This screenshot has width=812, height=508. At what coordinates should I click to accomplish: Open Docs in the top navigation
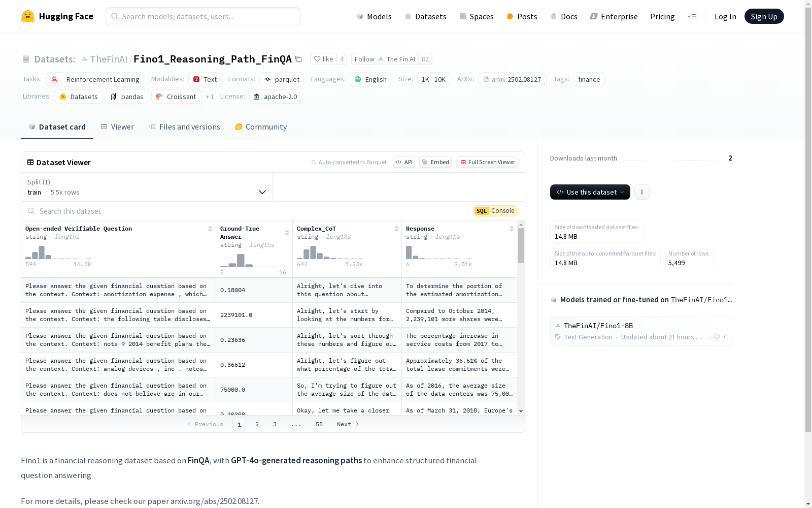[564, 16]
